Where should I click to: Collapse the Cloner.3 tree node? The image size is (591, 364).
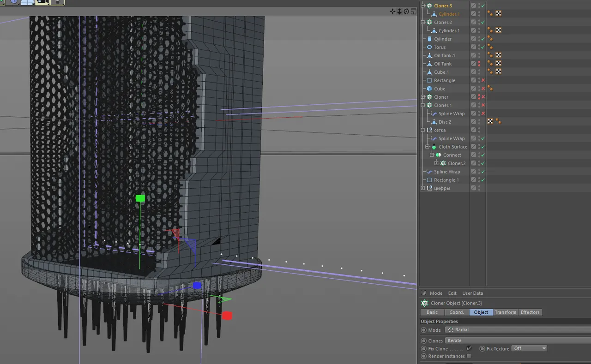point(423,6)
